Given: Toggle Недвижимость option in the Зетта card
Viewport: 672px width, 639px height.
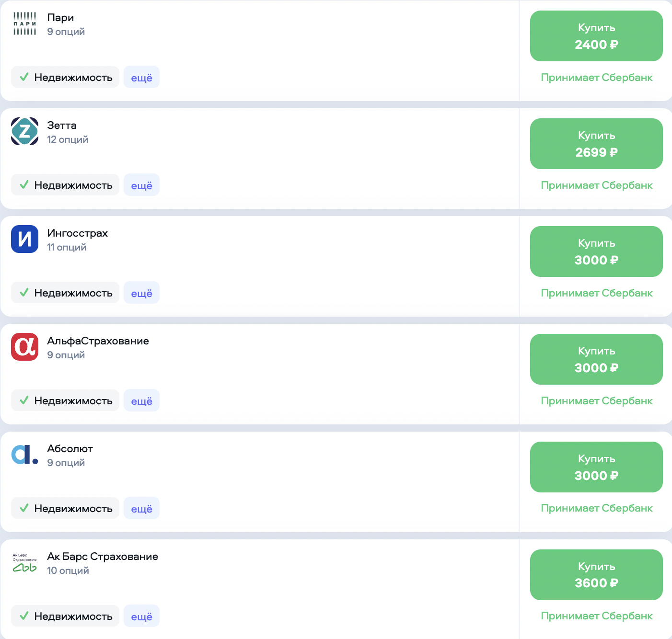Looking at the screenshot, I should coord(65,185).
